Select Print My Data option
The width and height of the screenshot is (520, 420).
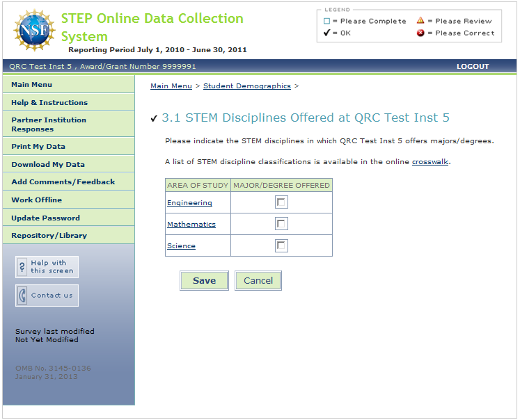pyautogui.click(x=38, y=147)
